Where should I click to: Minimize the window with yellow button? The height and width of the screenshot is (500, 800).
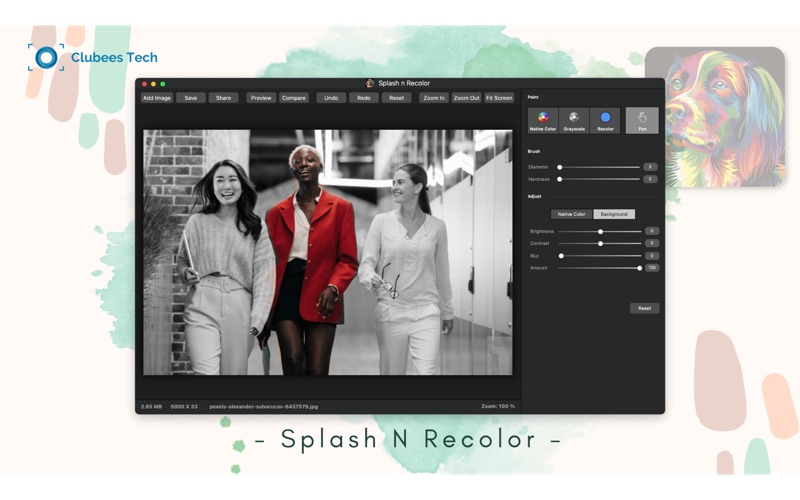tap(154, 84)
